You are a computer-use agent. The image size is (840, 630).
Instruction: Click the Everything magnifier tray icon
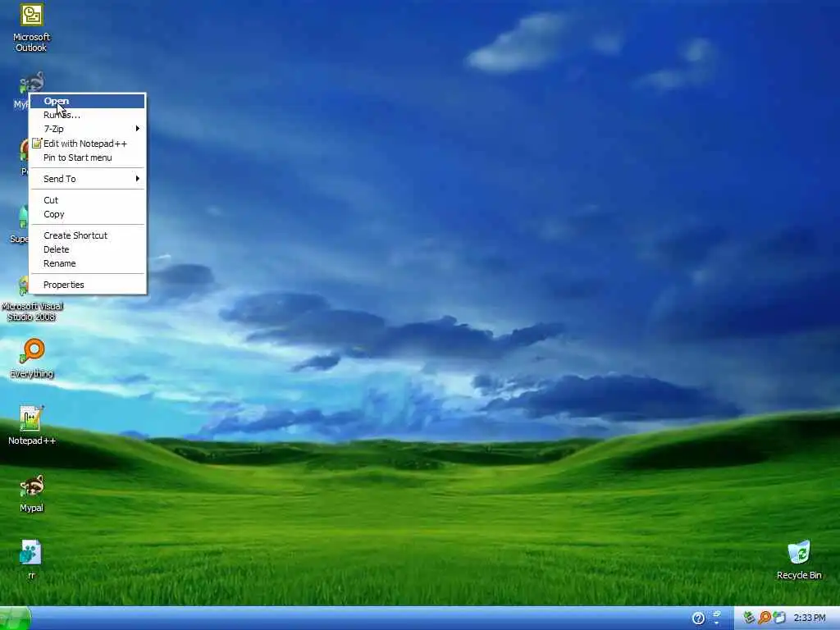[x=765, y=618]
